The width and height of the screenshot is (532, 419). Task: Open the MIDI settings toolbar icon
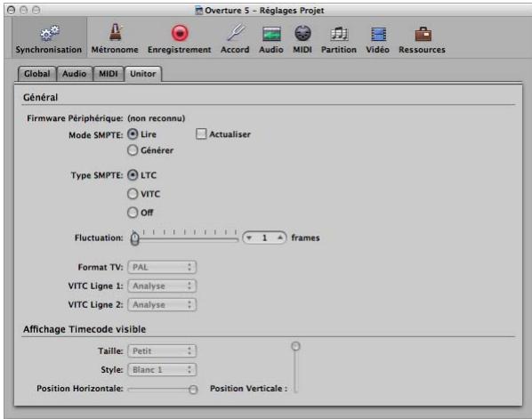click(x=302, y=39)
